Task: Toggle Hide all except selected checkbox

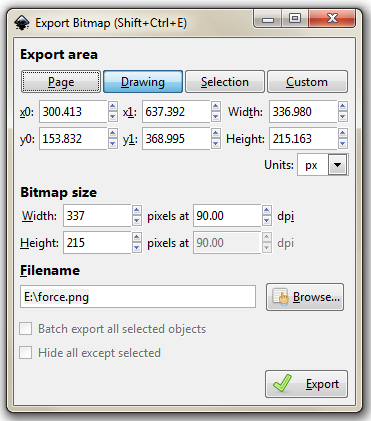Action: pyautogui.click(x=26, y=353)
